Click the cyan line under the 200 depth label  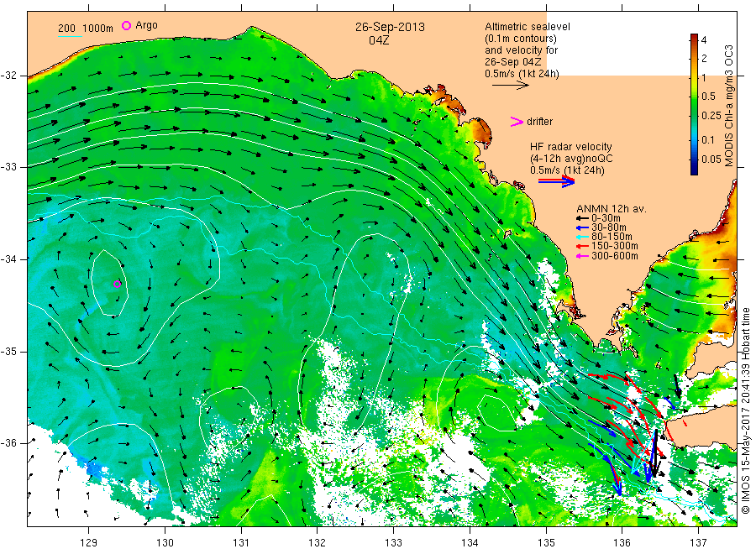(x=70, y=36)
